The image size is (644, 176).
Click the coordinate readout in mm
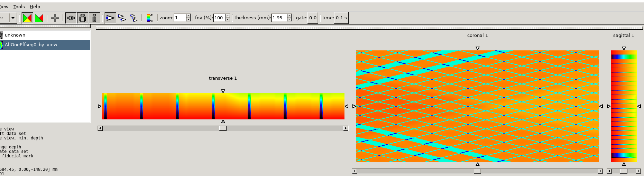click(x=29, y=169)
